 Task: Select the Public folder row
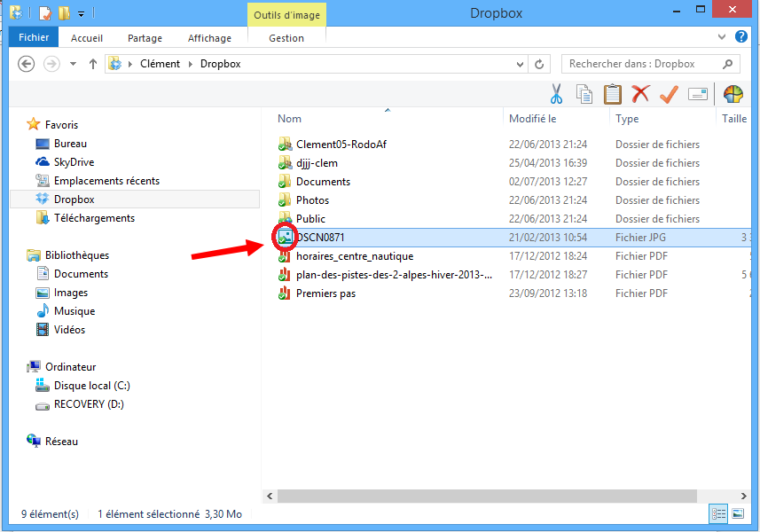point(506,218)
